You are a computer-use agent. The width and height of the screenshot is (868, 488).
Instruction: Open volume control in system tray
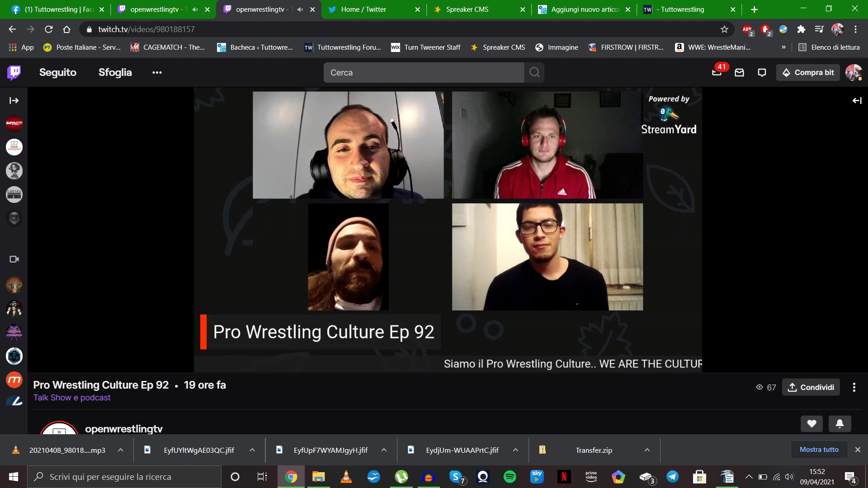pyautogui.click(x=789, y=477)
